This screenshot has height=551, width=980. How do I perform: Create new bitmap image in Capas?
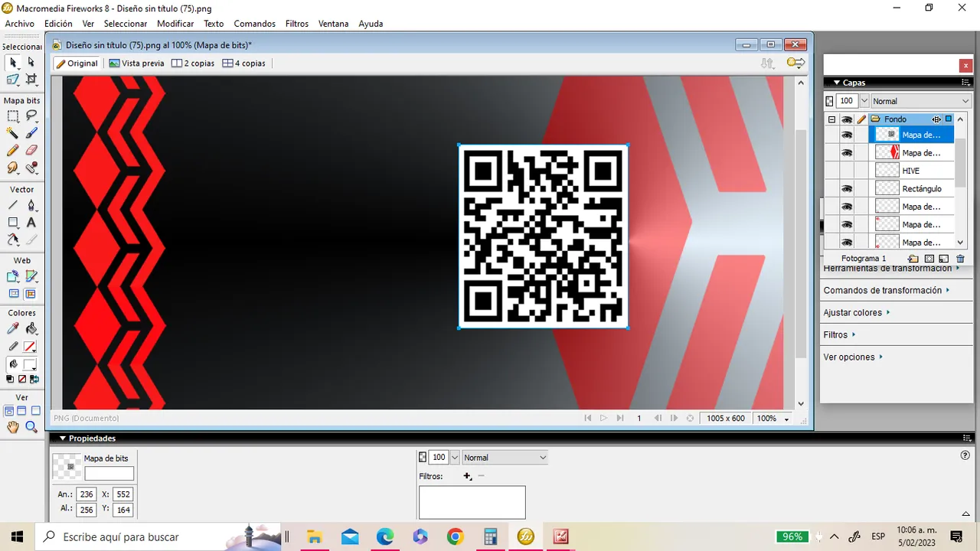943,259
